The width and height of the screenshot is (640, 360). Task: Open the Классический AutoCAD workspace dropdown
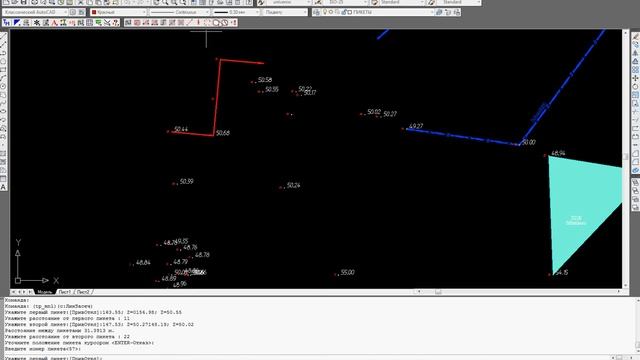[34, 12]
